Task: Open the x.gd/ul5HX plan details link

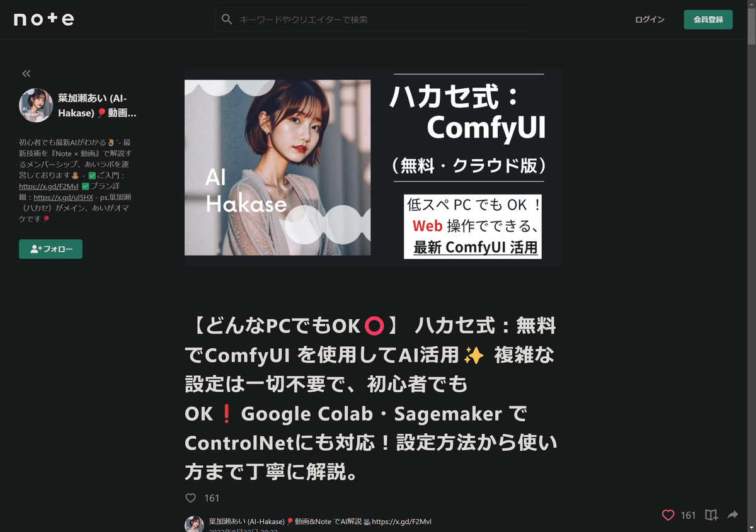Action: coord(63,198)
